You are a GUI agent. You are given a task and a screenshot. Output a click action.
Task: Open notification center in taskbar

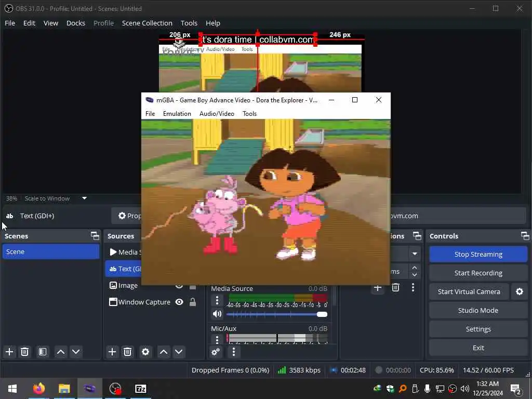point(516,389)
